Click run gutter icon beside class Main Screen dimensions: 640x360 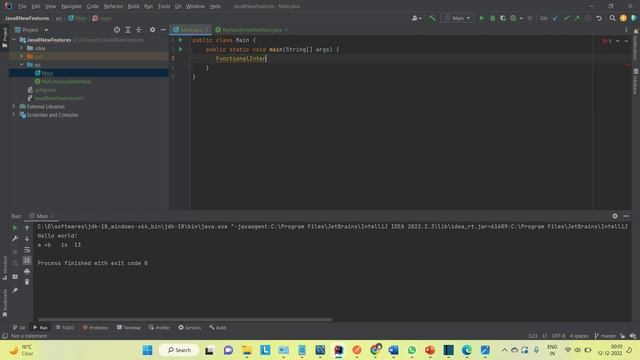(x=180, y=40)
